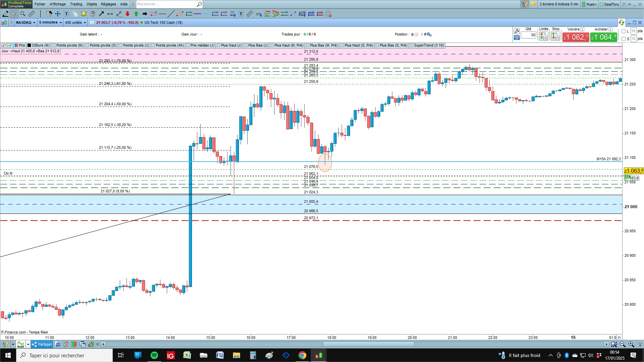Open the Affichage menu
Image resolution: width=644 pixels, height=362 pixels.
pyautogui.click(x=58, y=4)
